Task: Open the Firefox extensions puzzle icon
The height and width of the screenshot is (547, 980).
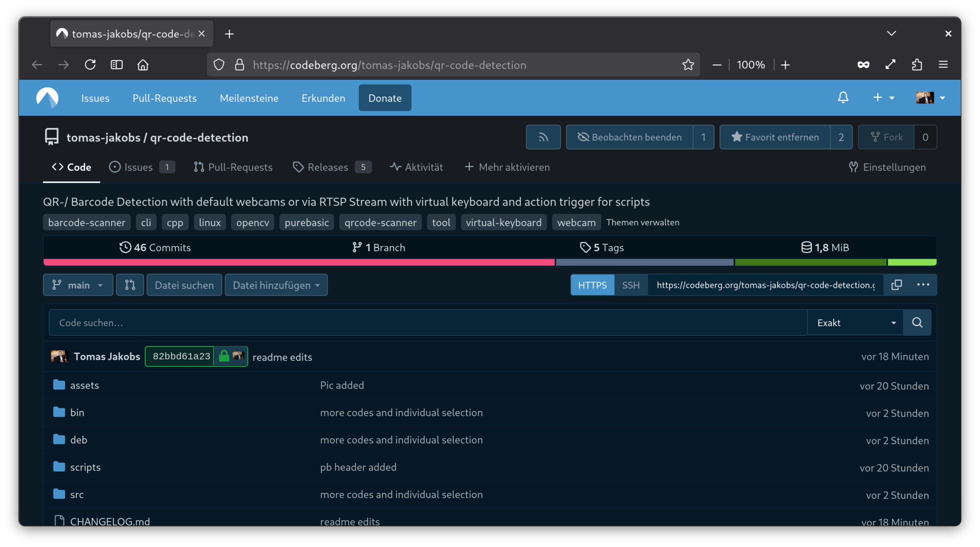Action: coord(917,65)
